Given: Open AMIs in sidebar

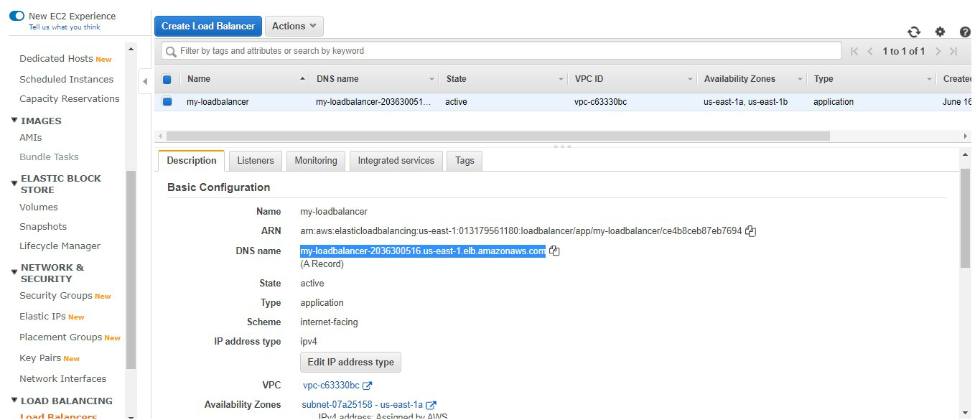Looking at the screenshot, I should click(31, 137).
